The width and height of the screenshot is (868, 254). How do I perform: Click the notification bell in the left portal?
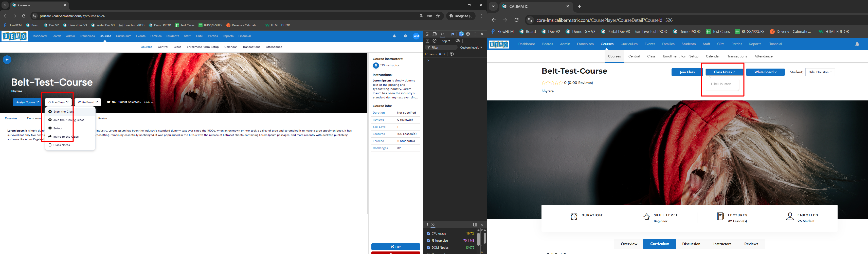pos(394,36)
